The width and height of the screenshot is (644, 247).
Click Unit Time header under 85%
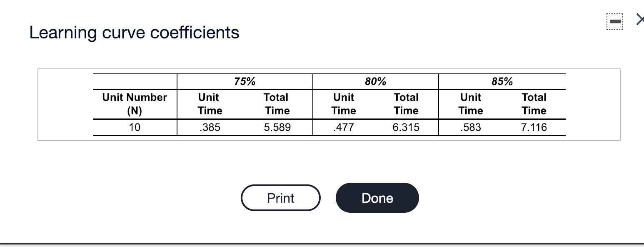[x=471, y=104]
